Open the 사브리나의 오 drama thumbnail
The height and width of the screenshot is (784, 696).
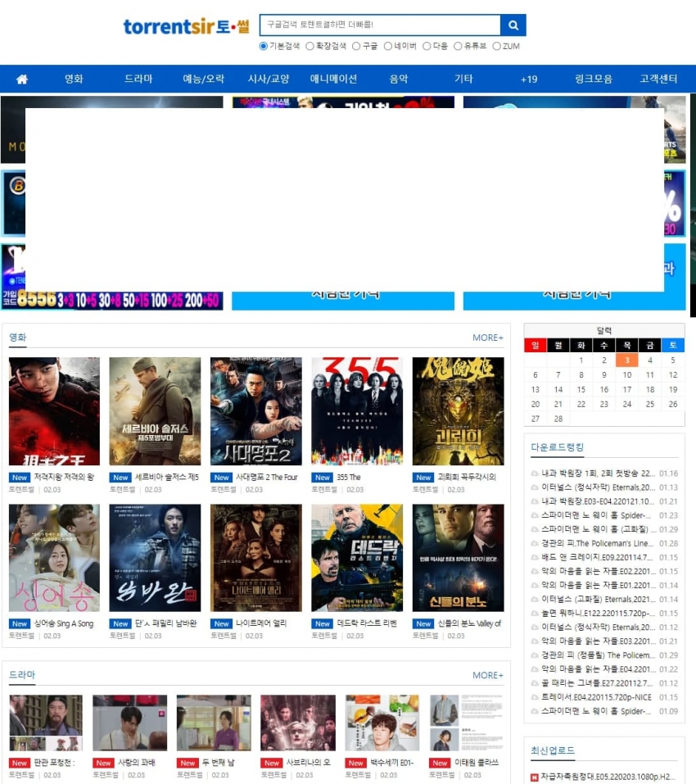[x=298, y=723]
